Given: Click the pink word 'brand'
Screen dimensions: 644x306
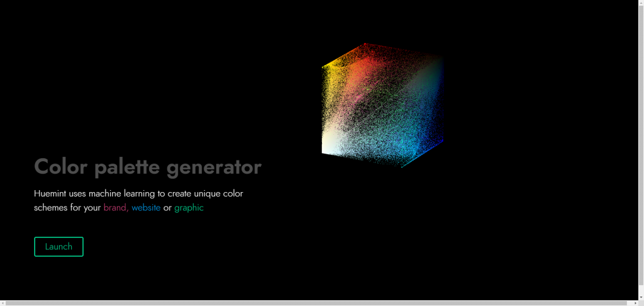Looking at the screenshot, I should 115,208.
